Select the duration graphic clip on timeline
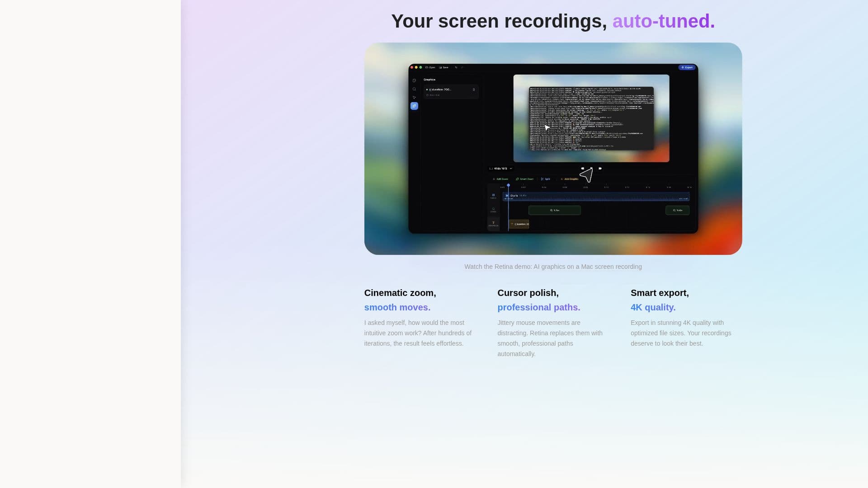Image resolution: width=868 pixels, height=488 pixels. click(x=519, y=224)
